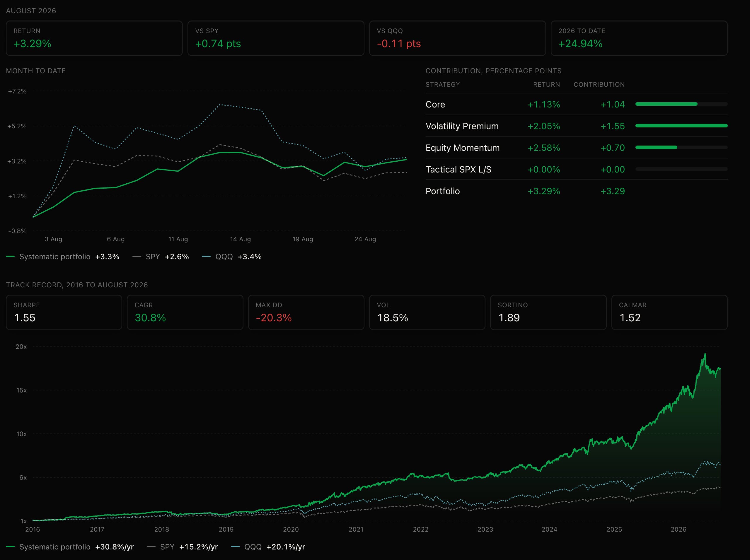This screenshot has width=750, height=560.
Task: Click the 2020 year label
Action: pos(291,529)
